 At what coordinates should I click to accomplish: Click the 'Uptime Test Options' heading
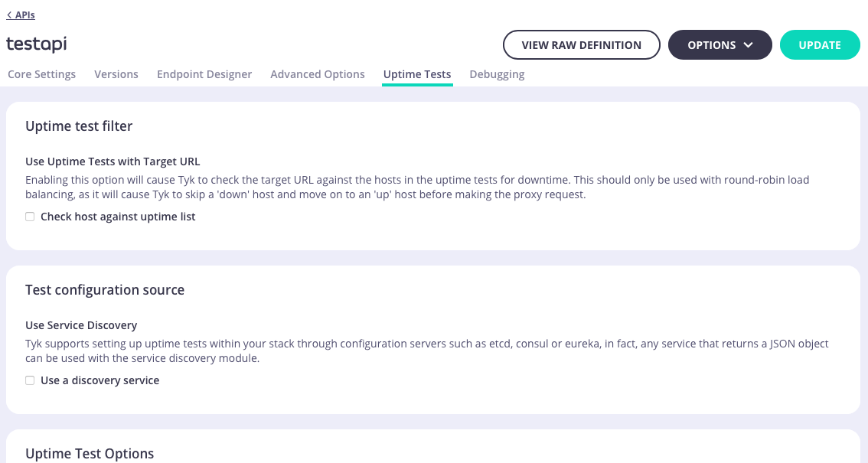click(x=90, y=454)
